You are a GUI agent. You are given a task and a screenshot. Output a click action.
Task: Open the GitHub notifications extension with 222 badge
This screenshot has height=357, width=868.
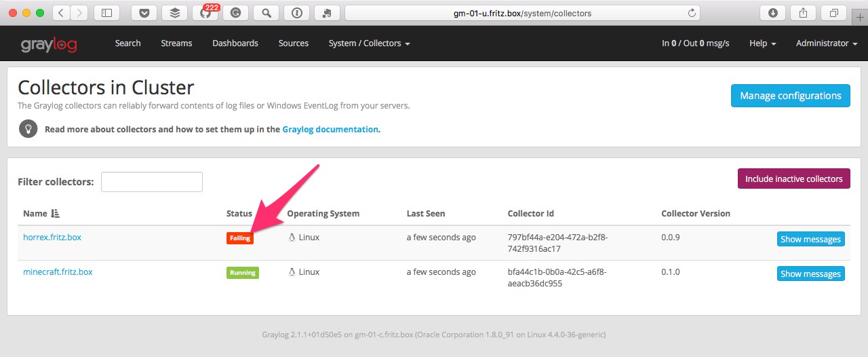point(205,13)
